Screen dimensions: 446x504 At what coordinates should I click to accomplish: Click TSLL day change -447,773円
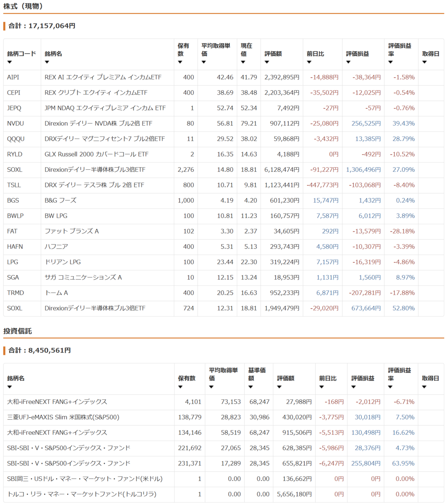pyautogui.click(x=323, y=185)
